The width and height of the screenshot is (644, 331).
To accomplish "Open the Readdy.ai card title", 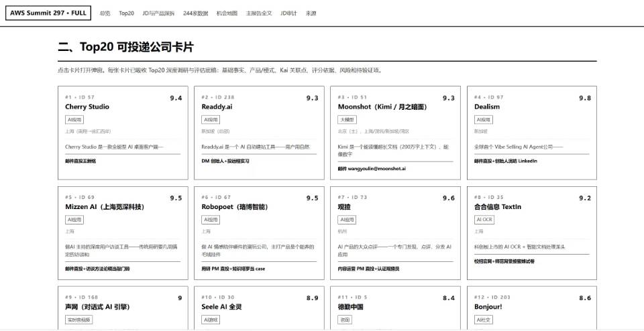I will click(x=217, y=107).
